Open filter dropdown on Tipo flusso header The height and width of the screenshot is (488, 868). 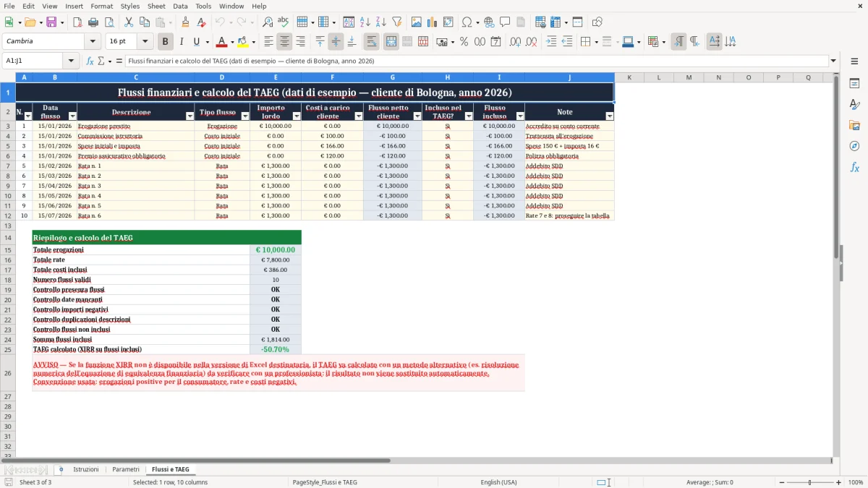point(245,116)
